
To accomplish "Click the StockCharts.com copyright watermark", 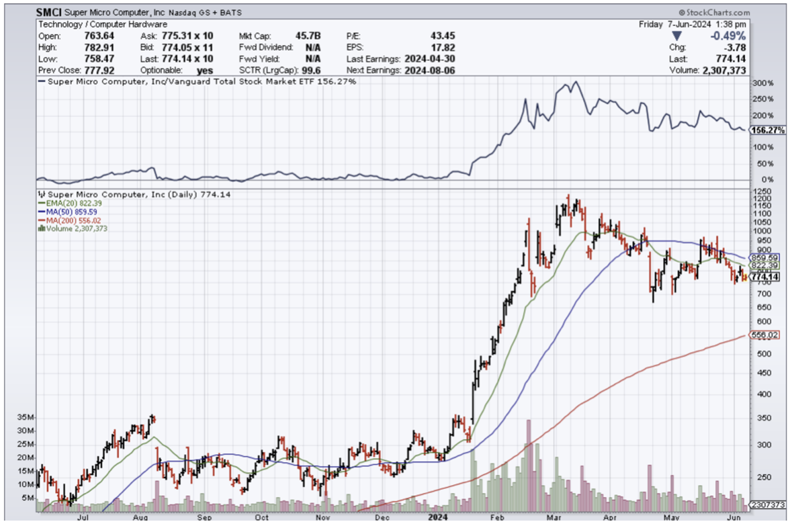I will (x=714, y=12).
